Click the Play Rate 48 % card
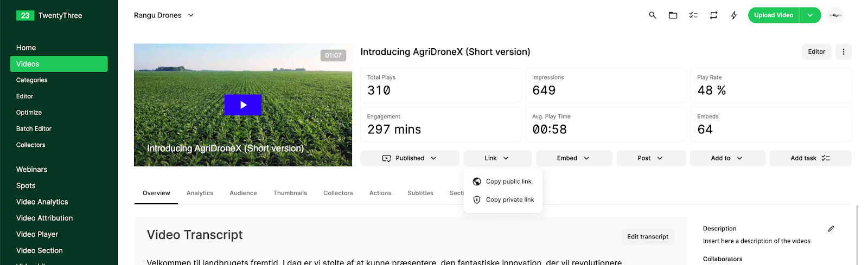The image size is (868, 265). [771, 86]
